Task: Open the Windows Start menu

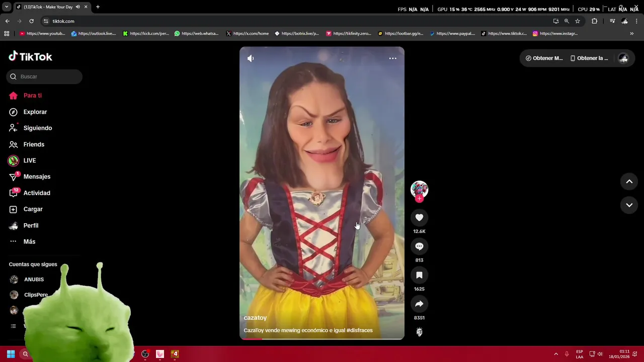Action: click(x=11, y=354)
